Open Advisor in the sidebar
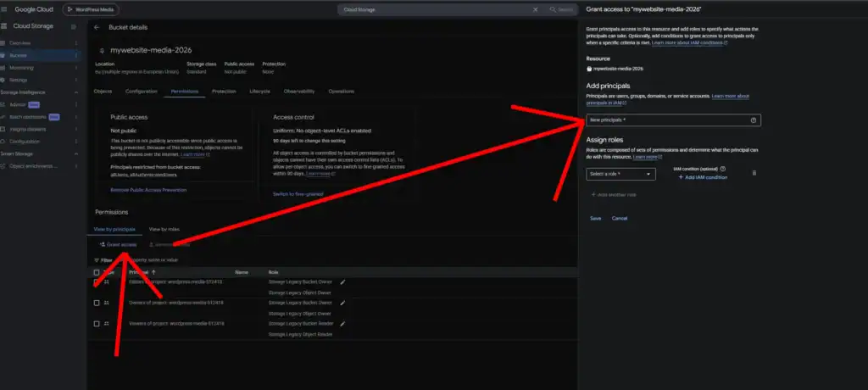This screenshot has height=390, width=868. point(18,104)
